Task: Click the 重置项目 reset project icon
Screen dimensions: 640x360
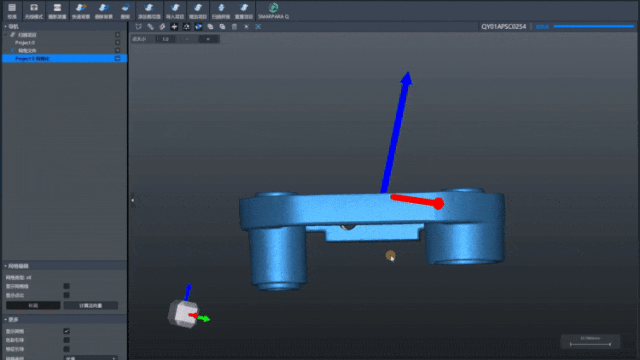Action: (x=244, y=8)
